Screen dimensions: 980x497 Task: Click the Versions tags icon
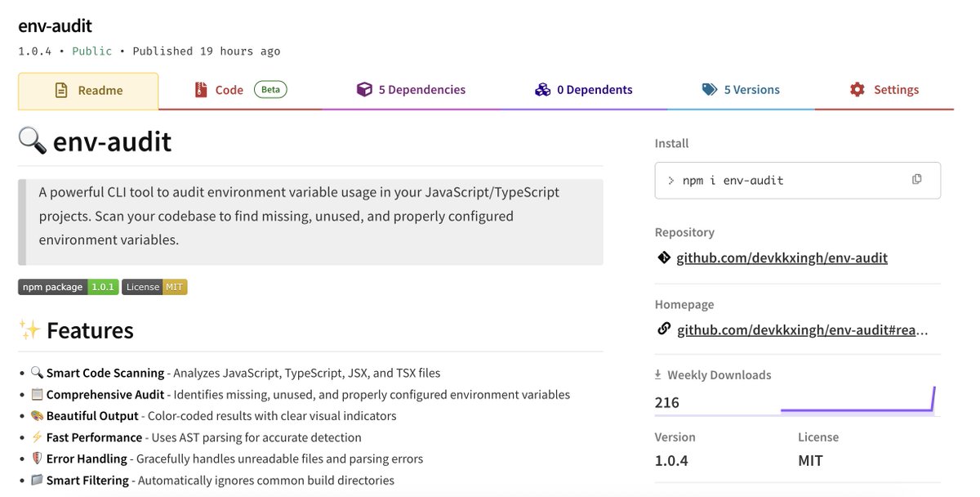point(710,90)
